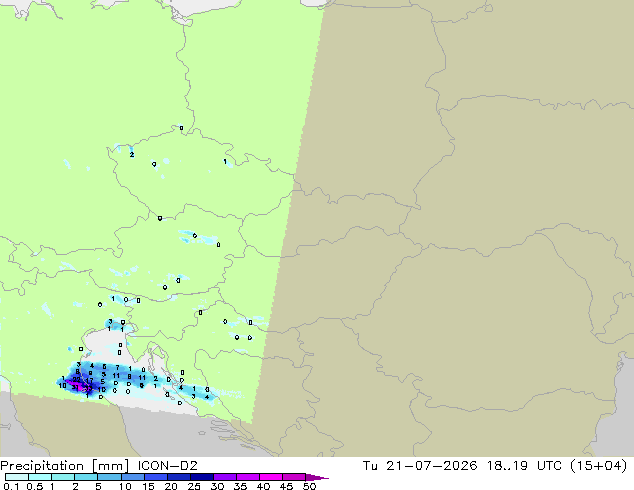Viewport: 634px width, 490px height.
Task: Click the legend tick label '20'
Action: click(171, 486)
